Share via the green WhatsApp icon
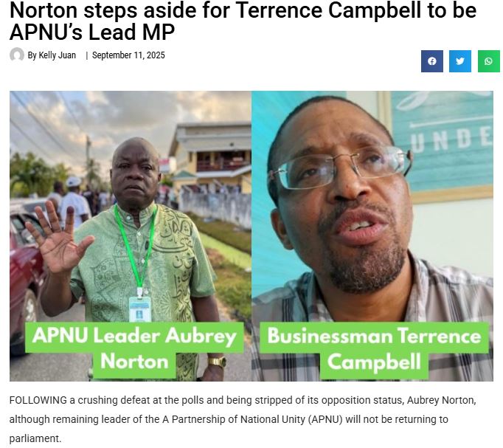This screenshot has width=503, height=448. 488,61
